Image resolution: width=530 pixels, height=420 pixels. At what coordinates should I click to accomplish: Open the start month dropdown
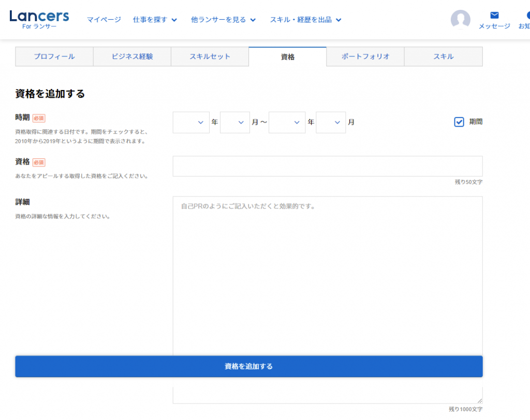pos(235,123)
